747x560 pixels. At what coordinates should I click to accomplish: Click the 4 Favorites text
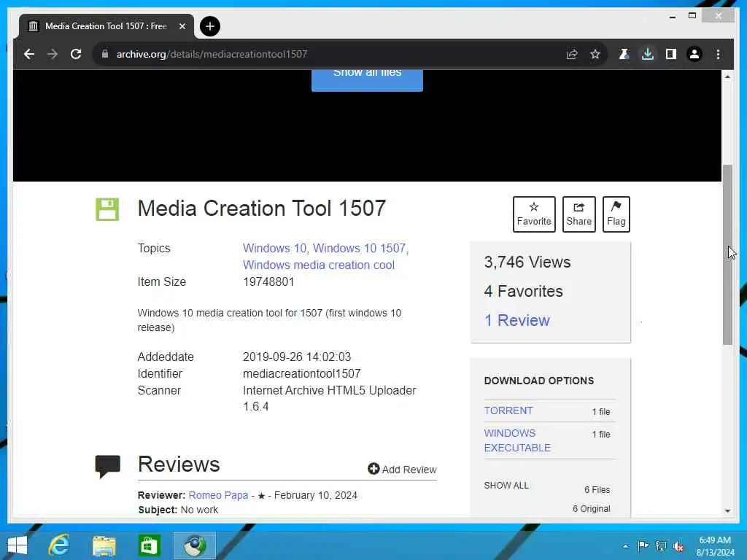pyautogui.click(x=524, y=291)
